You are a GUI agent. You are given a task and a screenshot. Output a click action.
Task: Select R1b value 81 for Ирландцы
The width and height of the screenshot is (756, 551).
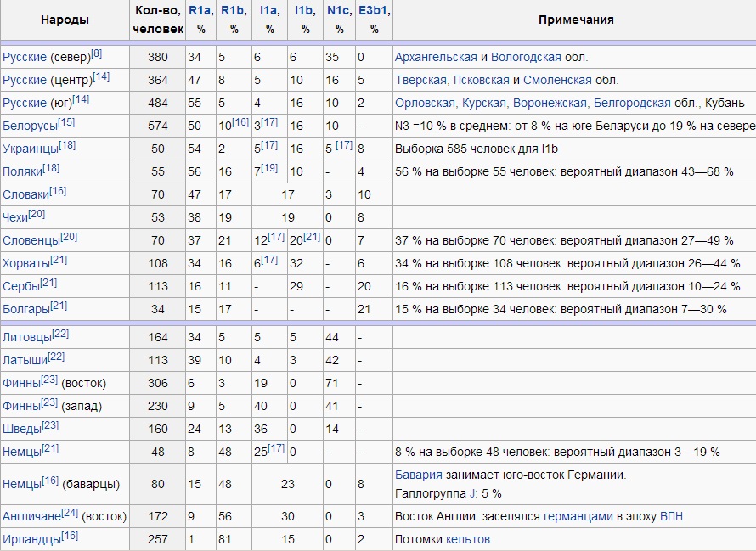pos(225,539)
